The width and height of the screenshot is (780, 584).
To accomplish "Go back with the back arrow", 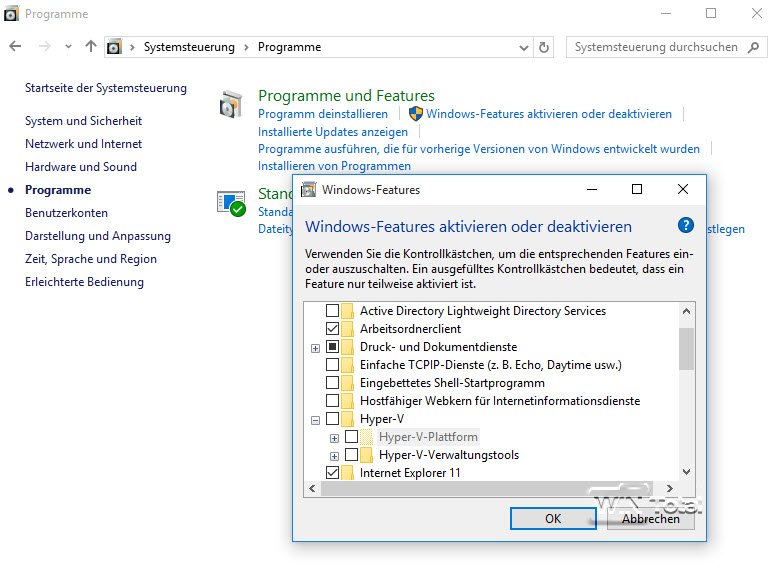I will (x=15, y=47).
